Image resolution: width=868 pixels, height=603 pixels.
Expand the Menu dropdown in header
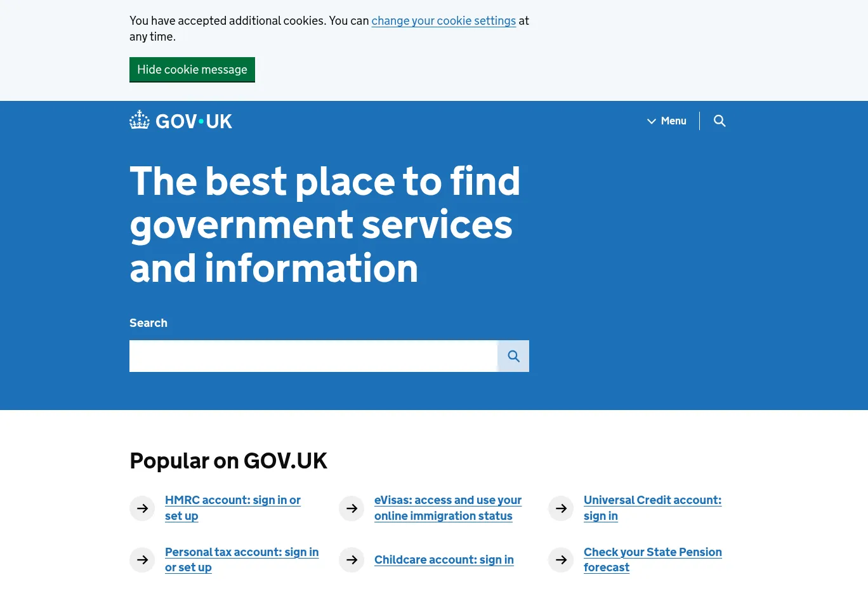click(667, 121)
